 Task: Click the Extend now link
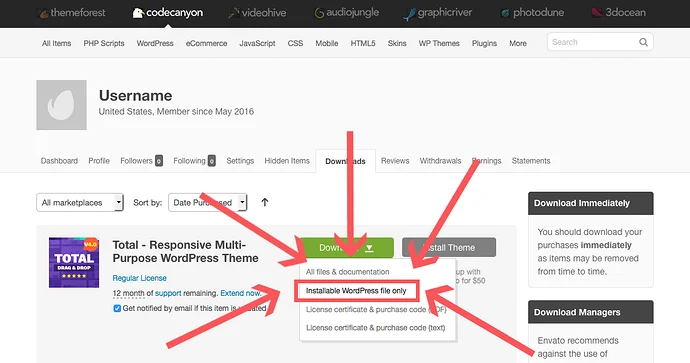pyautogui.click(x=241, y=293)
